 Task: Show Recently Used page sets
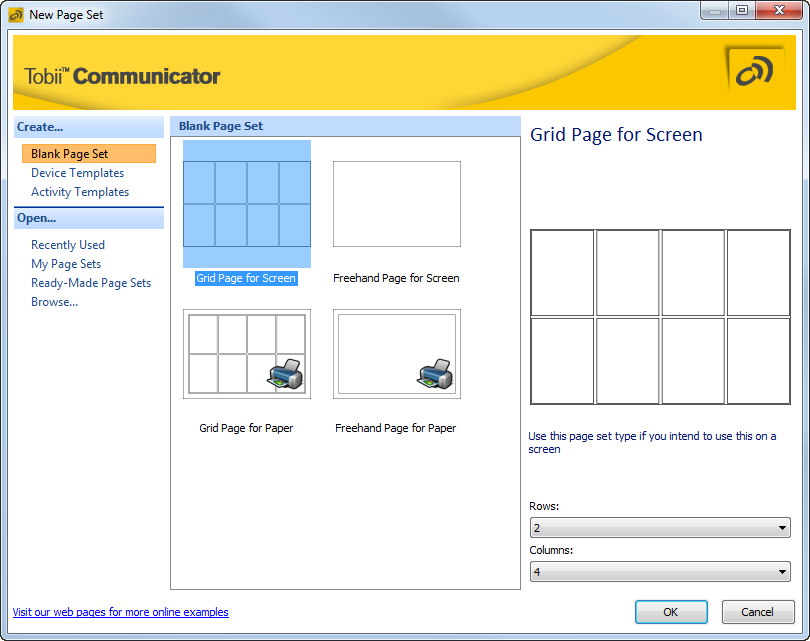tap(68, 245)
